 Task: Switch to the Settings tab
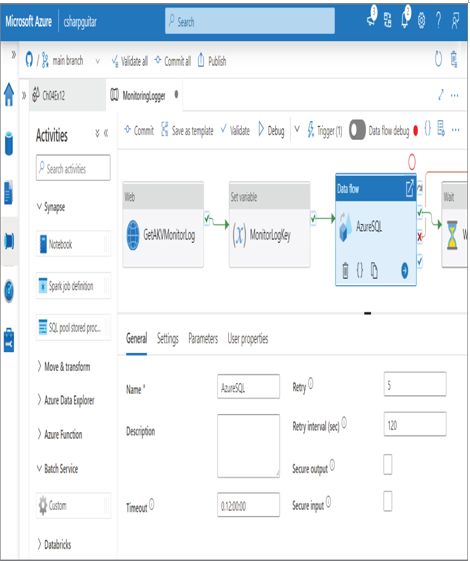(x=167, y=338)
